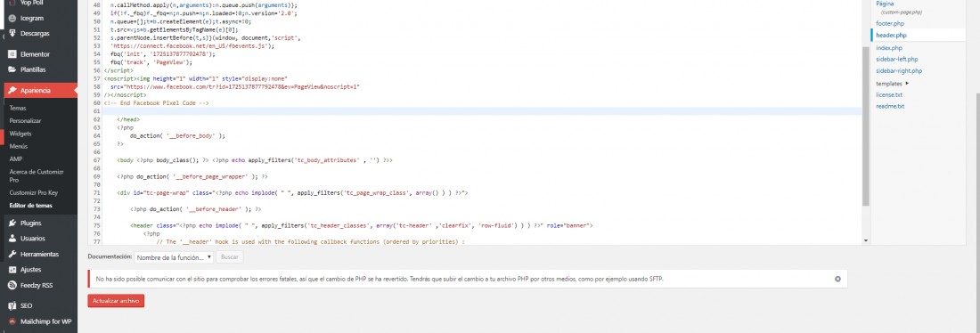The width and height of the screenshot is (980, 333).
Task: Dismiss the PHP error notice
Action: (837, 279)
